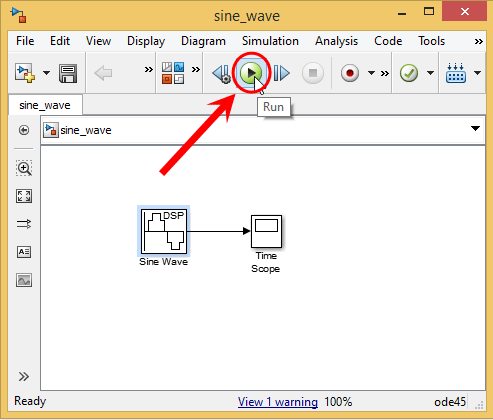Select the signal line between the blocks
493x420 pixels.
pyautogui.click(x=219, y=231)
